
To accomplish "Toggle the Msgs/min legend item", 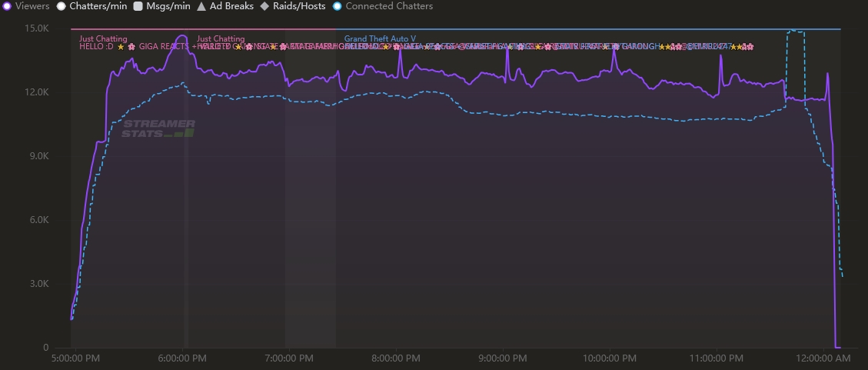I will coord(162,6).
